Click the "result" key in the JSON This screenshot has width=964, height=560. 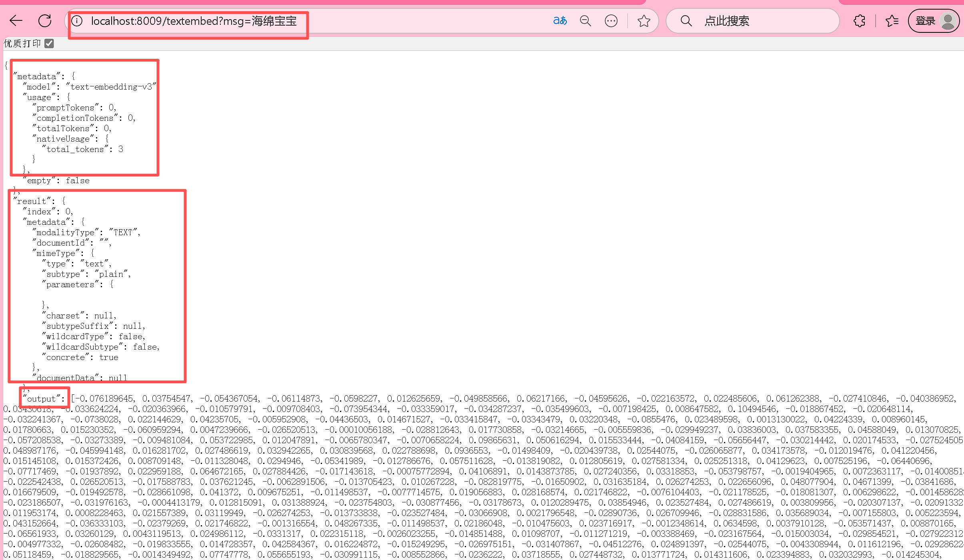[x=32, y=201]
